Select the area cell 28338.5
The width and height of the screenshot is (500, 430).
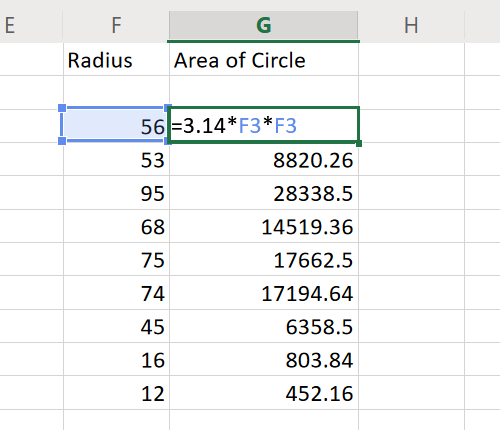pyautogui.click(x=264, y=193)
